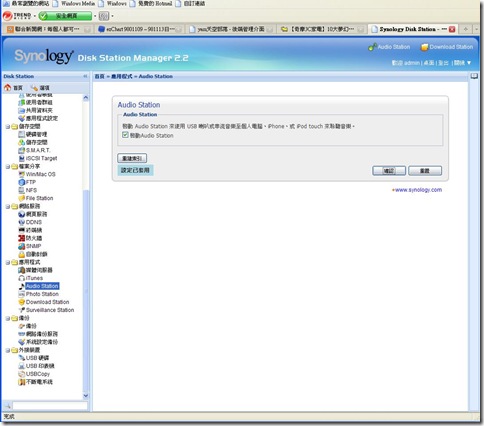Click the admin link in header

click(x=411, y=63)
